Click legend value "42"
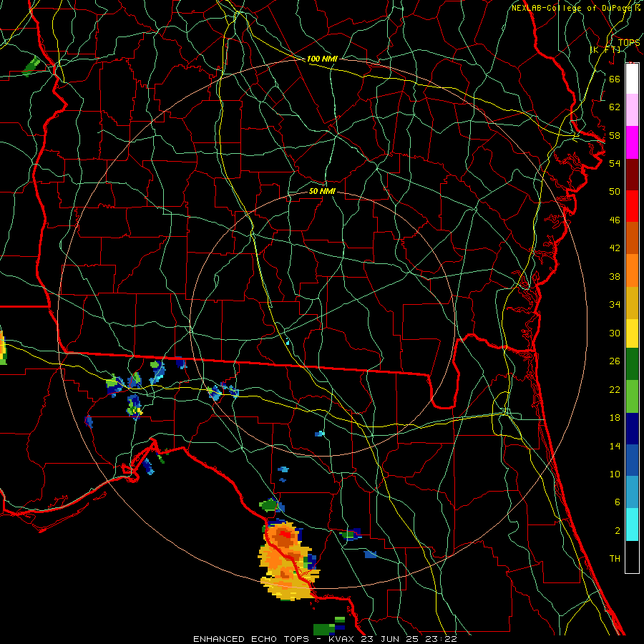 pos(615,248)
